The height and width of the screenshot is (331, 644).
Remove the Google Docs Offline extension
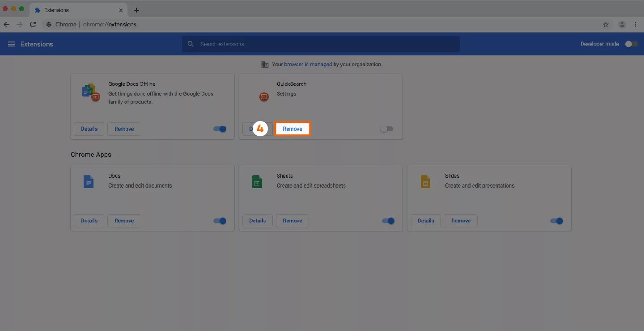tap(124, 129)
